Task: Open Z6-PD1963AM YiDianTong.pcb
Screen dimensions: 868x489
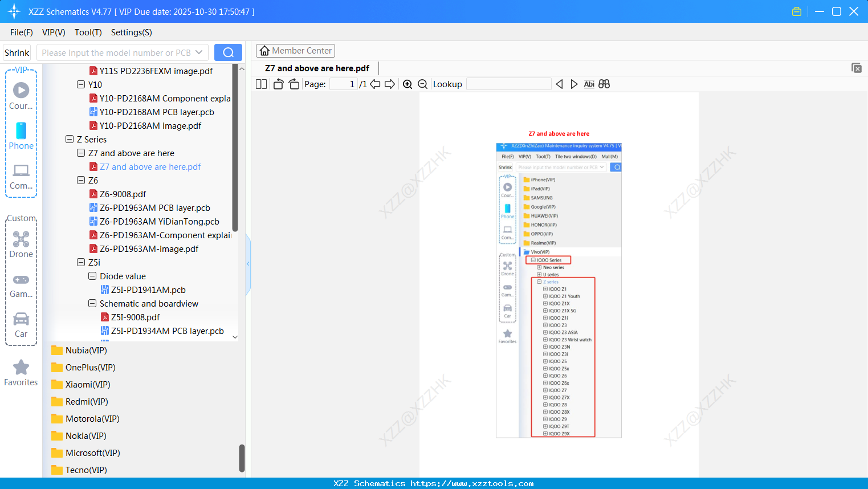Action: (x=159, y=221)
